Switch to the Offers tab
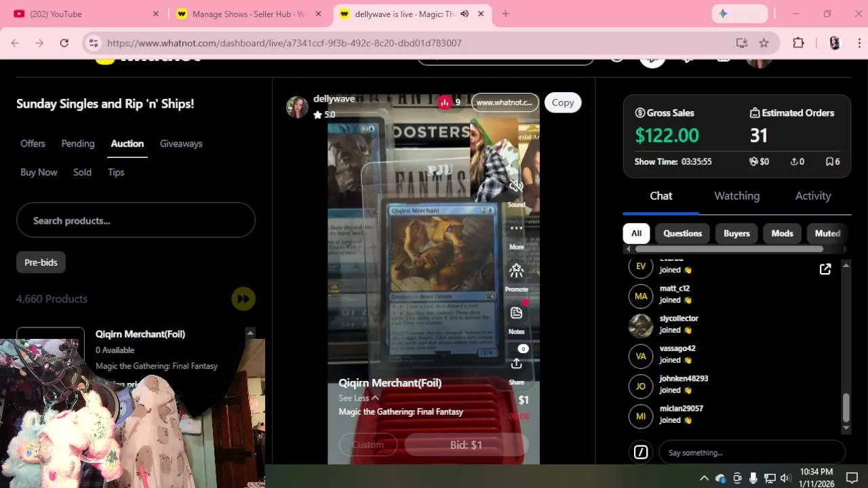 click(33, 144)
